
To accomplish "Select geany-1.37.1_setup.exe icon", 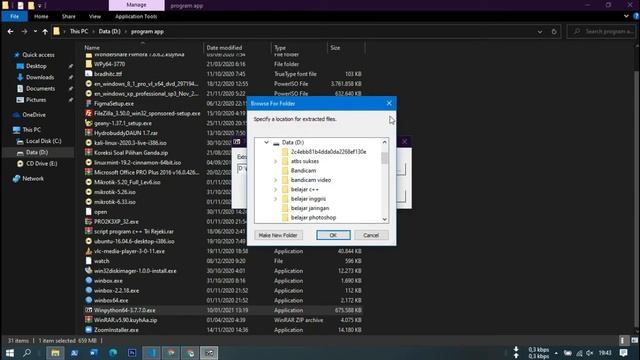I will tap(89, 123).
